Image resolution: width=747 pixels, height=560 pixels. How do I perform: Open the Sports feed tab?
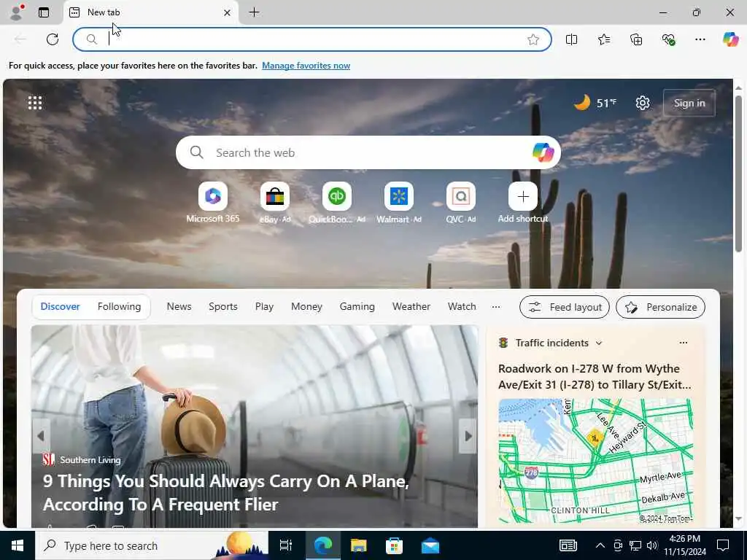coord(223,307)
